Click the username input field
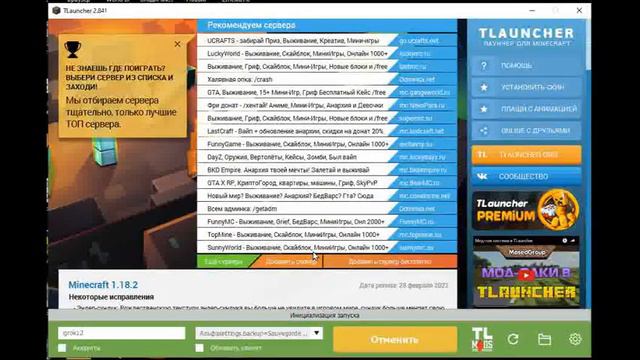This screenshot has width=640, height=360. 122,333
